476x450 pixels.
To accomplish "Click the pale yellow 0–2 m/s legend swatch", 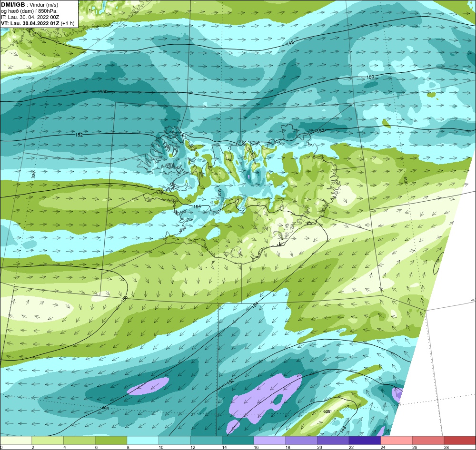I will point(16,440).
